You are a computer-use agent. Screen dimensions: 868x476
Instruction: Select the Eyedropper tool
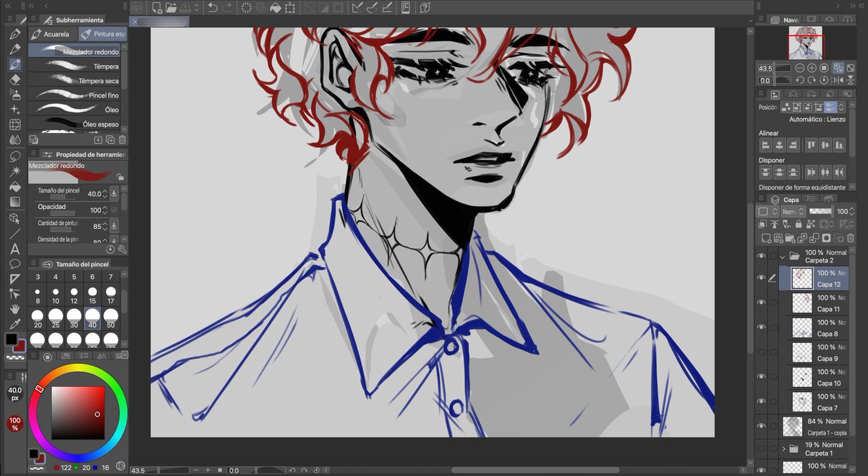click(14, 324)
